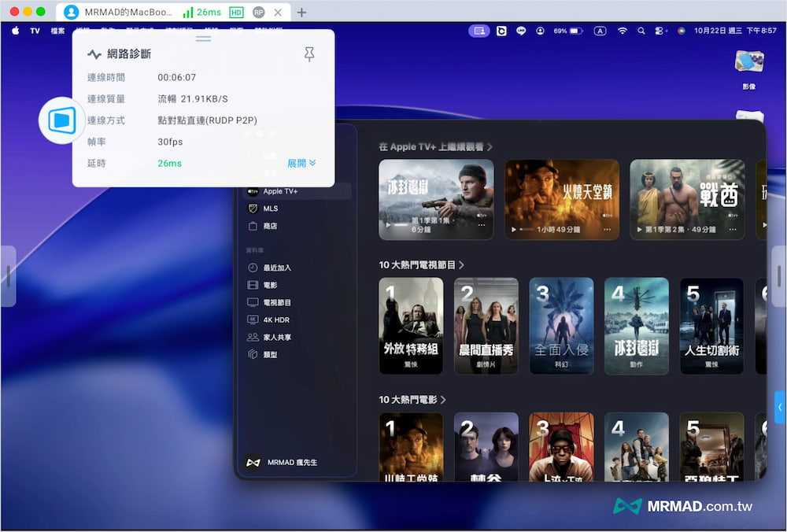Click the highlighted screen mirroring menu bar icon
787x532 pixels.
[x=478, y=31]
